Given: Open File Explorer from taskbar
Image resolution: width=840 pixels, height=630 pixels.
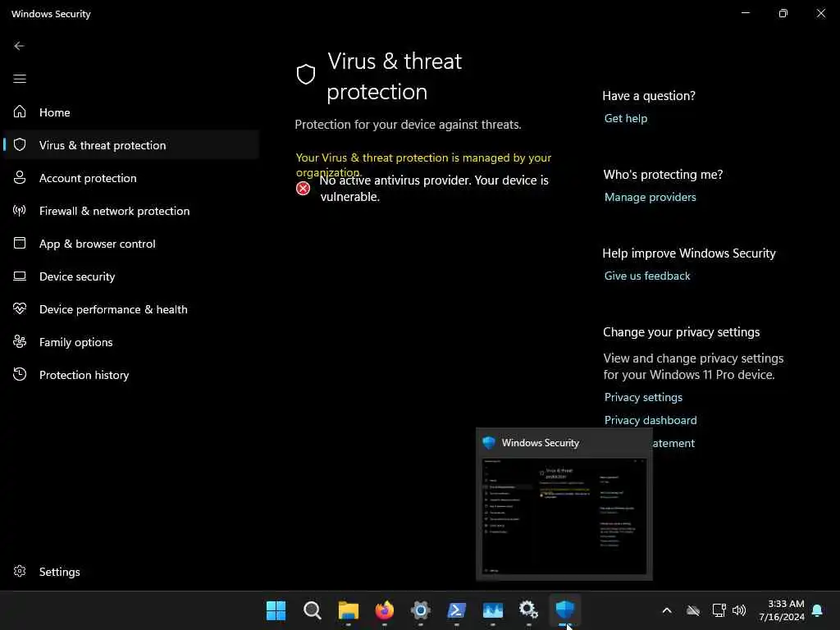Looking at the screenshot, I should click(348, 610).
